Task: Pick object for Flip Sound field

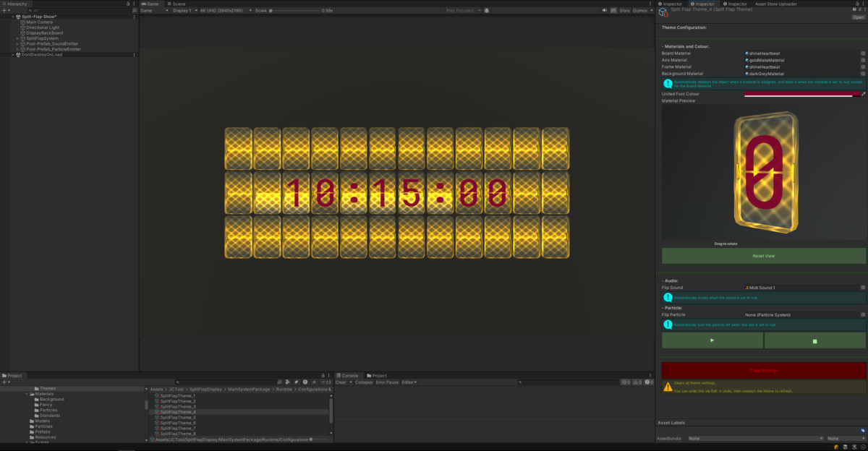Action: pyautogui.click(x=863, y=288)
